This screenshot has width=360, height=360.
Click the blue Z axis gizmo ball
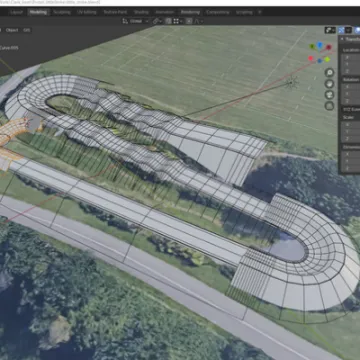(x=320, y=44)
